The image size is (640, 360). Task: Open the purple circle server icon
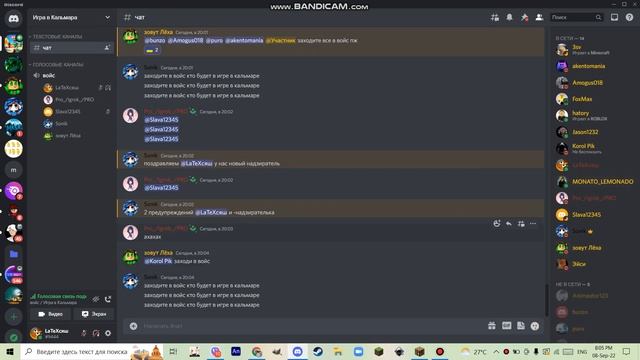(13, 191)
